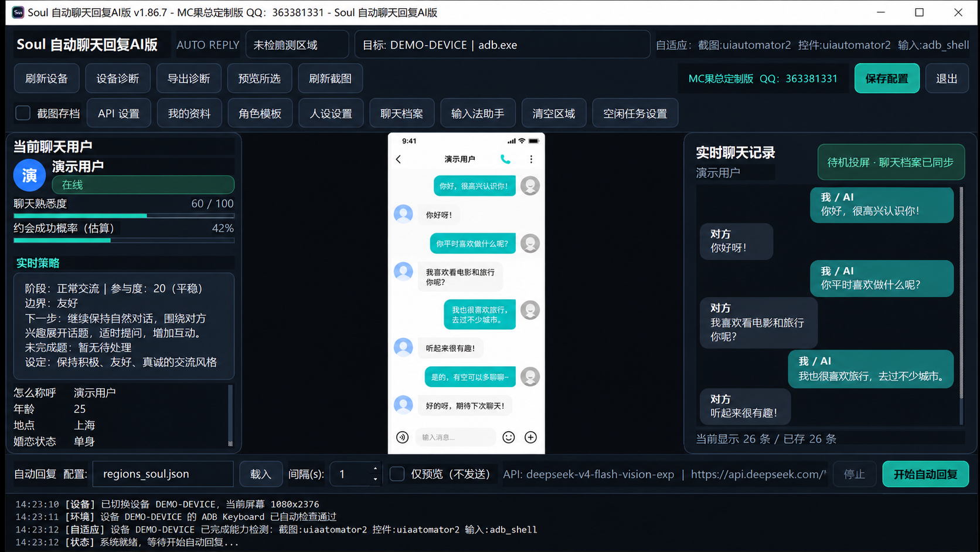Click 导出诊断 button

coord(189,78)
